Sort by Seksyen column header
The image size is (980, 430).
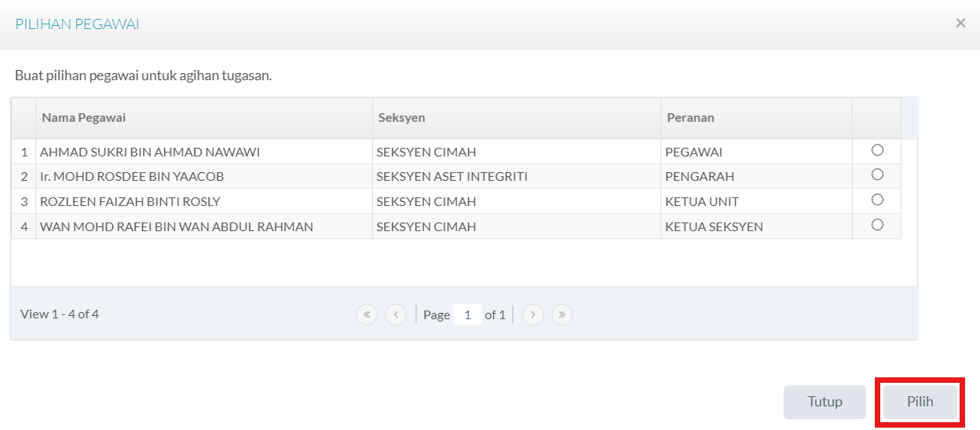[516, 118]
